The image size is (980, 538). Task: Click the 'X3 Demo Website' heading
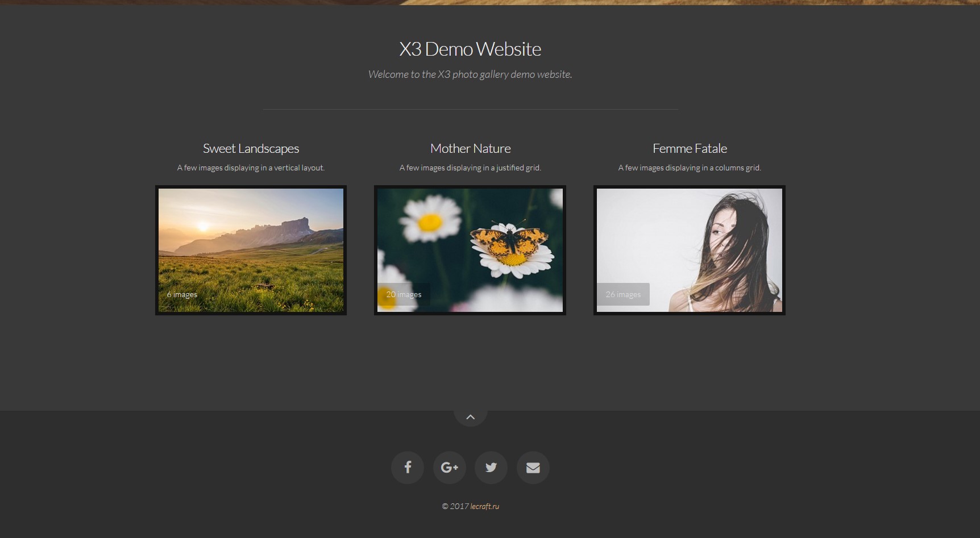tap(470, 49)
